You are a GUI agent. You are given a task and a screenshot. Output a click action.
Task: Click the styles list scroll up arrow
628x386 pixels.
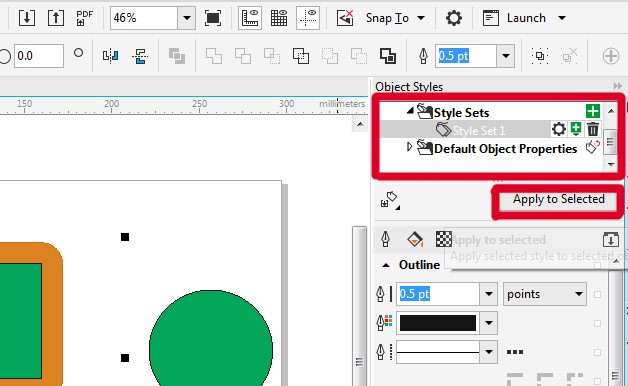(611, 111)
